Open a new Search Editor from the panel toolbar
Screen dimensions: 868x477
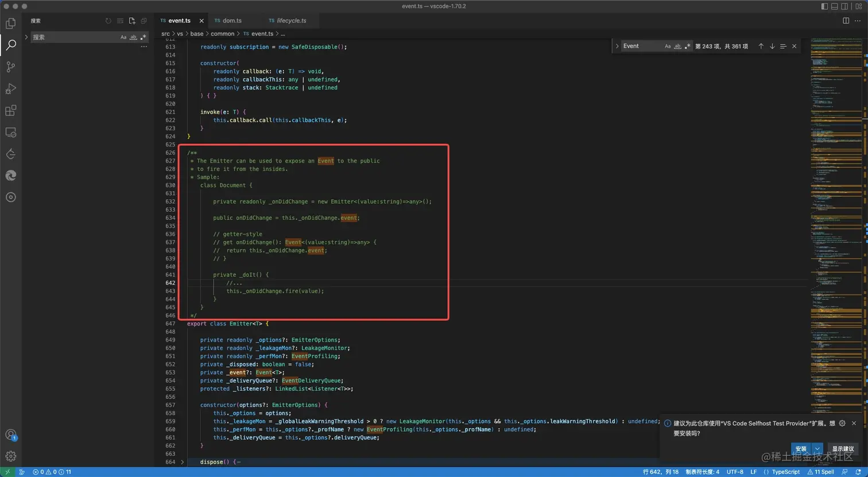(x=132, y=21)
